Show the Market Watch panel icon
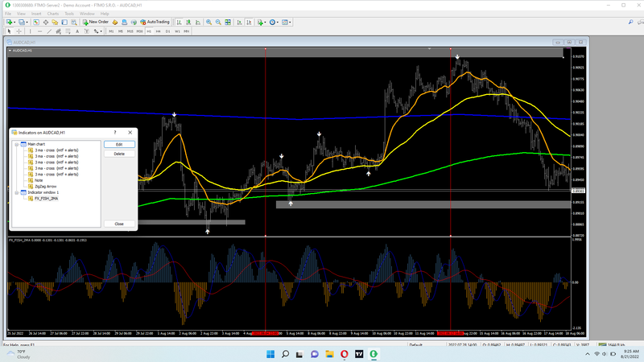 (36, 23)
